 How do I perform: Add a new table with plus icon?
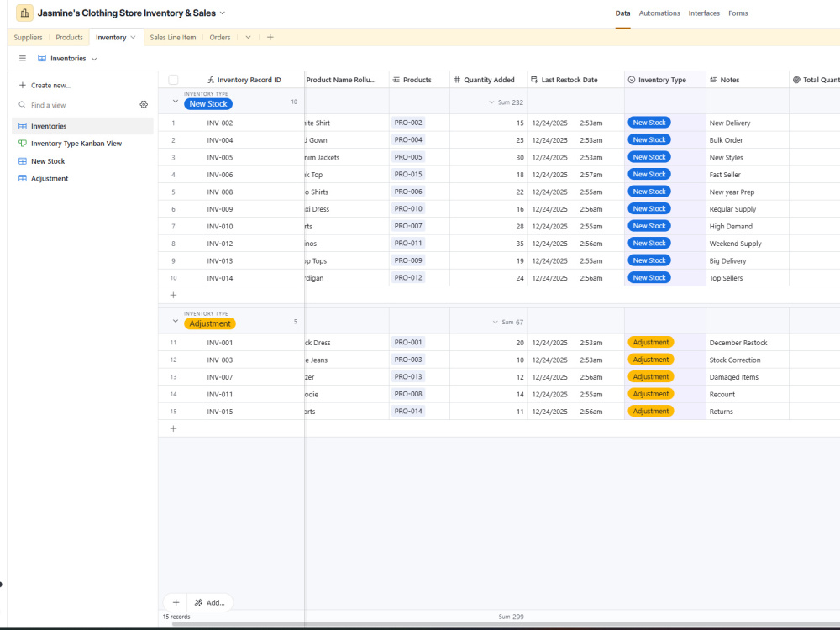pyautogui.click(x=270, y=38)
